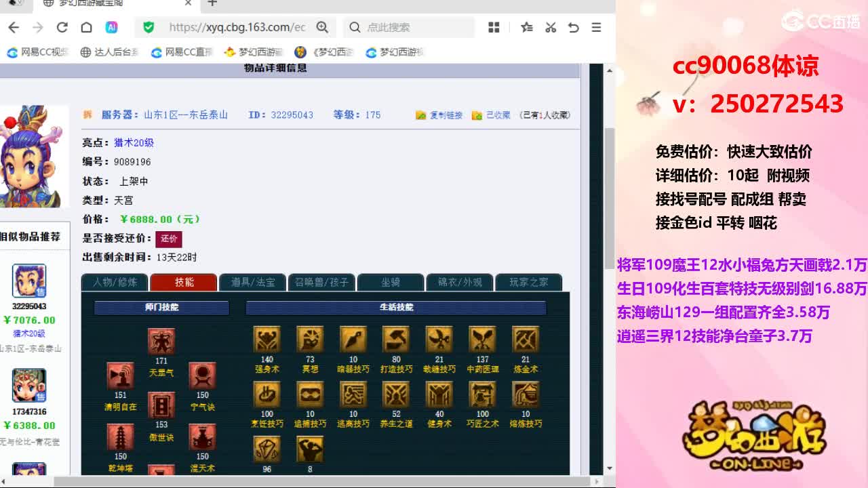Viewport: 868px width, 488px height.
Task: Click the 天罡气 skill icon
Action: (x=161, y=342)
